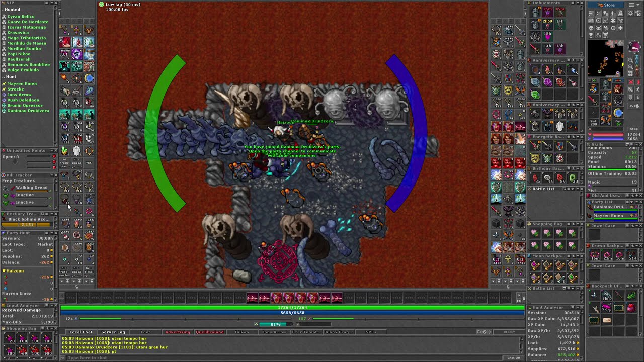The height and width of the screenshot is (362, 644).
Task: Click the cupcake with count 28
Action: pos(548,69)
